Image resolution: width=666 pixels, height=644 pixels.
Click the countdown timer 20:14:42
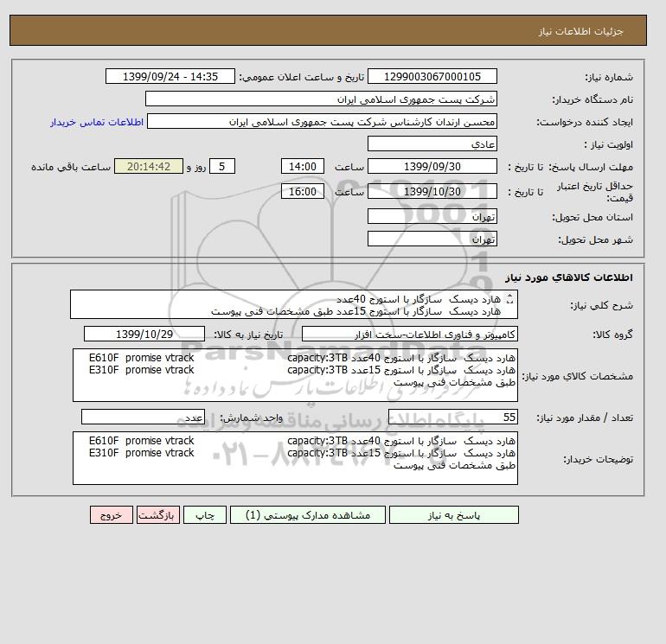(x=149, y=167)
